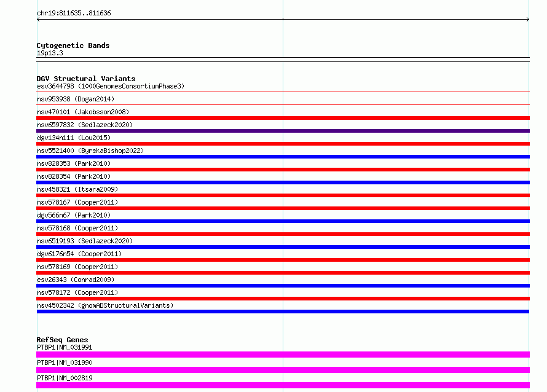
Task: Select the dgv6176n54 (Cooper2011) label
Action: click(79, 254)
